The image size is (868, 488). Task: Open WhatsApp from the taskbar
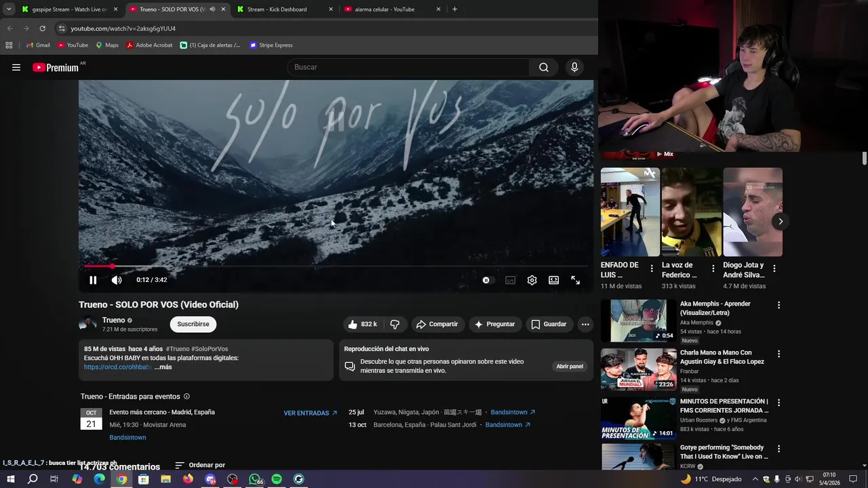[255, 479]
